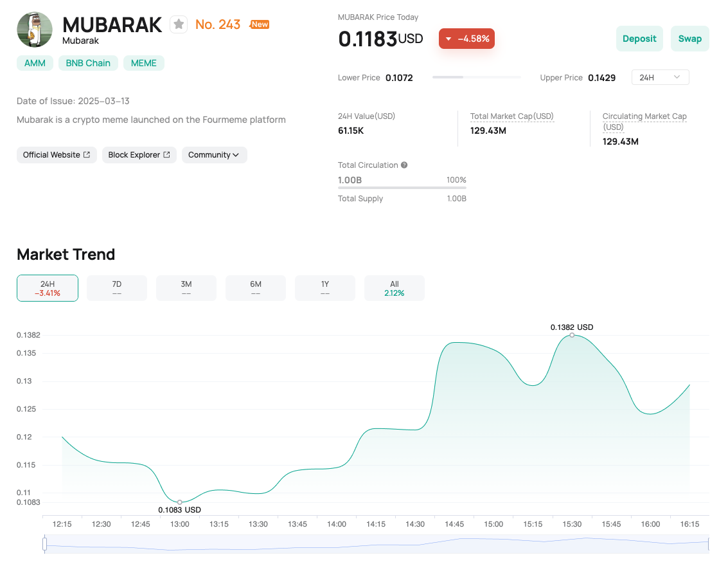
Task: Click the BNB Chain tag
Action: click(x=88, y=63)
